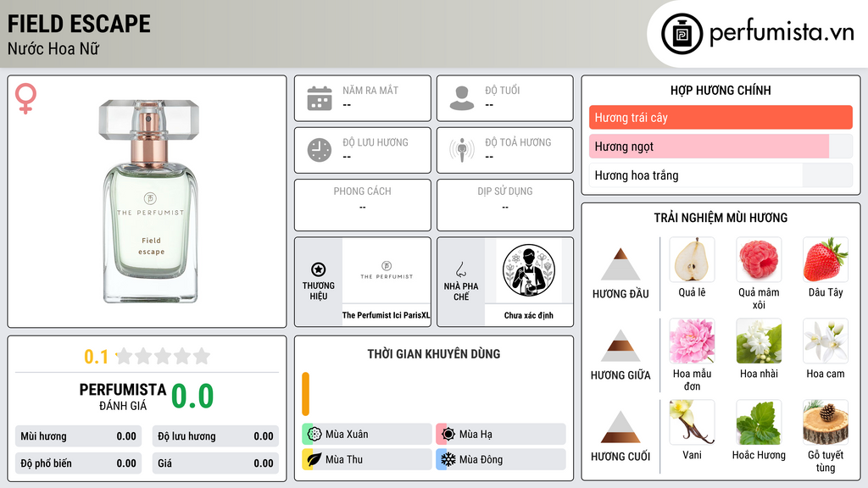Click the Mùa Xuân season label
Viewport: 868px width, 488px height.
347,435
